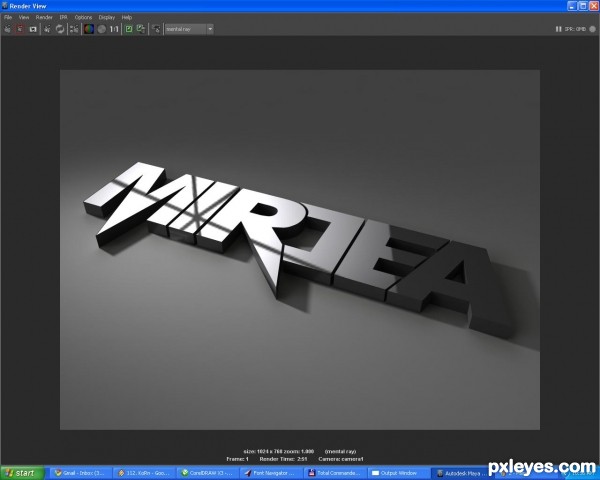Toggle the Display Alpha Channel icon
Screen dimensions: 600x480
(102, 29)
